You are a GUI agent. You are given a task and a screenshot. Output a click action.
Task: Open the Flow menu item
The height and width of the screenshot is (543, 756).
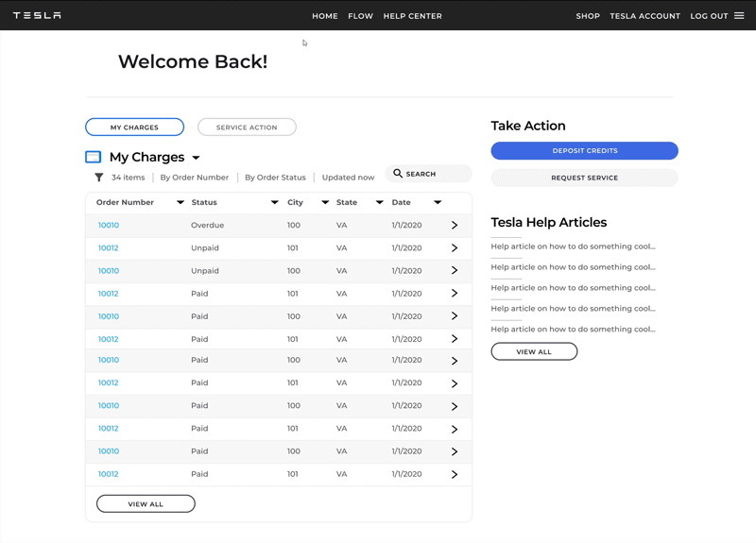360,16
